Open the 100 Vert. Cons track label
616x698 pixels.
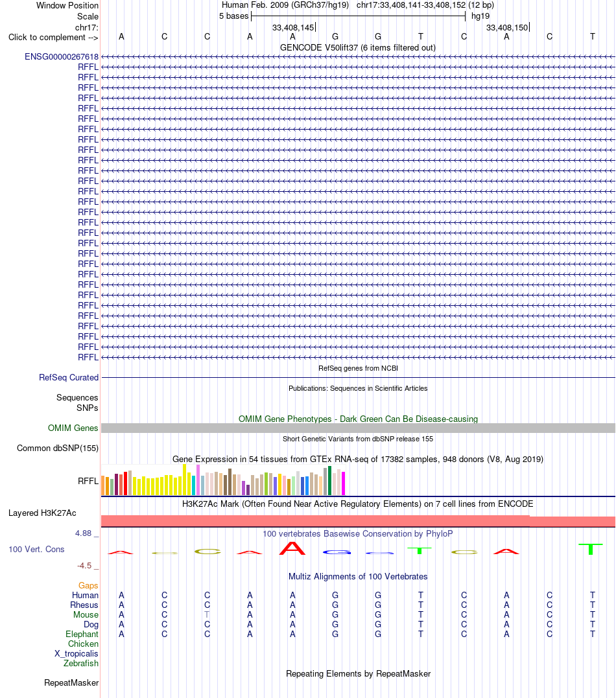click(36, 550)
